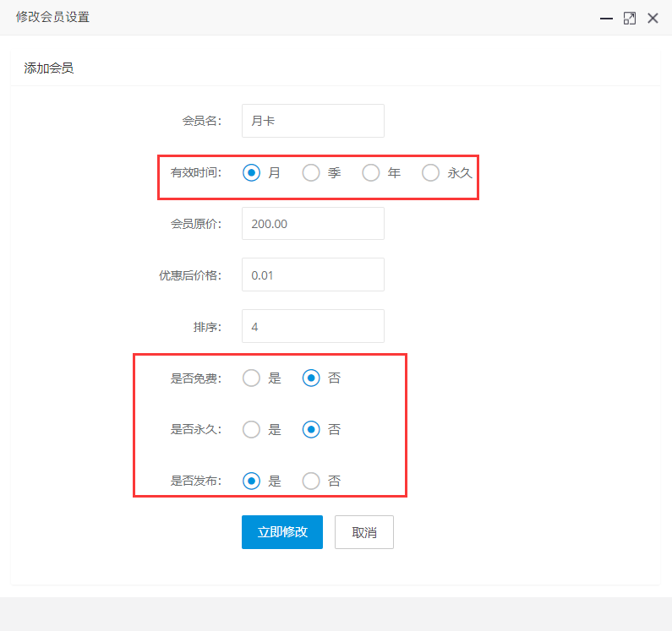The width and height of the screenshot is (672, 631).
Task: Select 月 for 有效时间
Action: [x=251, y=172]
